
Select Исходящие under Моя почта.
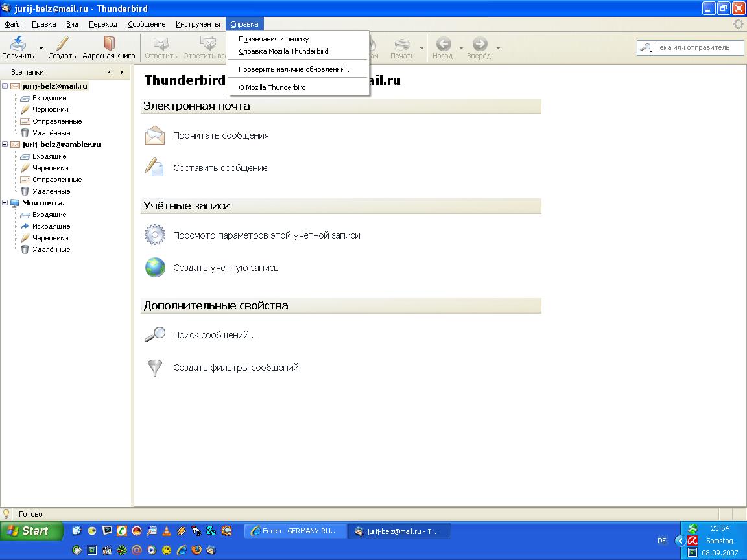point(51,226)
